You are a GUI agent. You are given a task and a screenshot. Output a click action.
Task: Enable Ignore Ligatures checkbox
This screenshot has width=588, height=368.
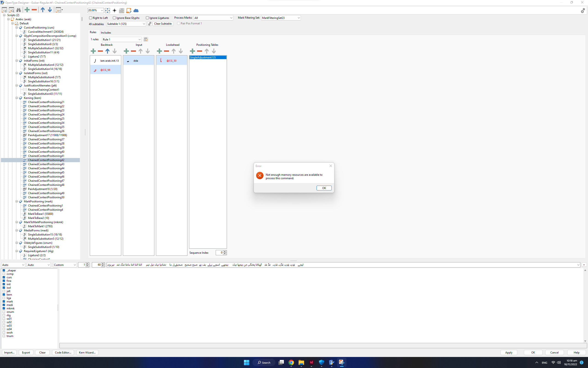point(147,18)
